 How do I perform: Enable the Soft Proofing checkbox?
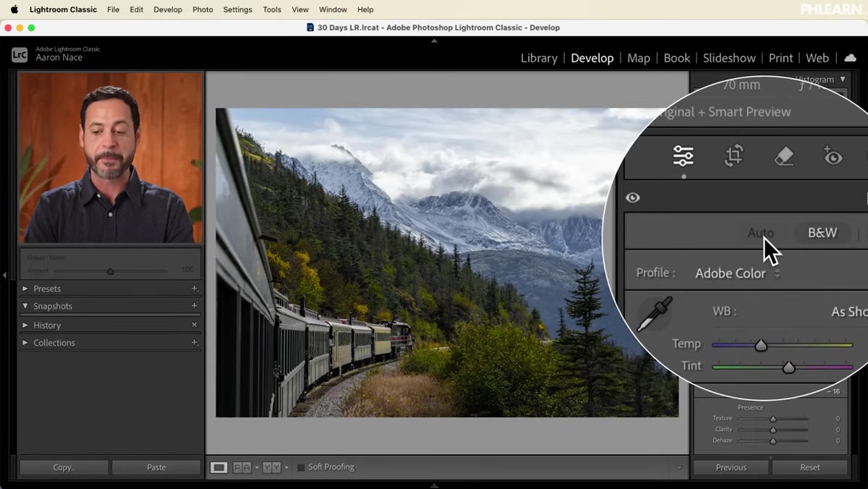pyautogui.click(x=301, y=467)
